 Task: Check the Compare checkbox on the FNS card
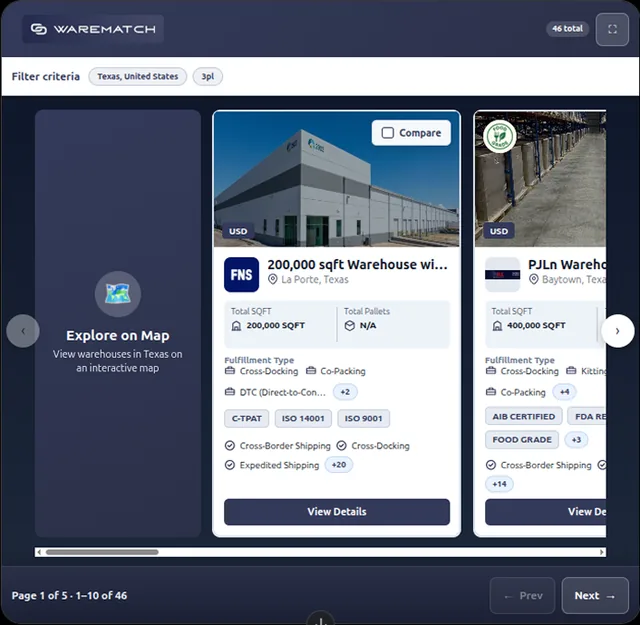coord(387,133)
